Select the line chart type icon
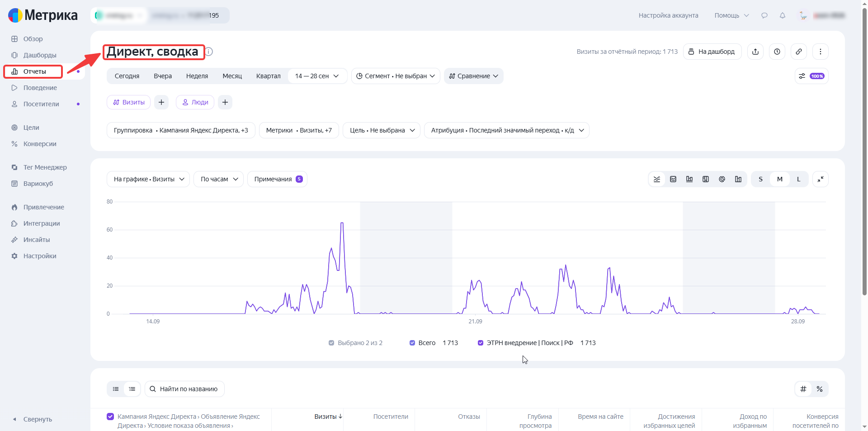 [657, 179]
